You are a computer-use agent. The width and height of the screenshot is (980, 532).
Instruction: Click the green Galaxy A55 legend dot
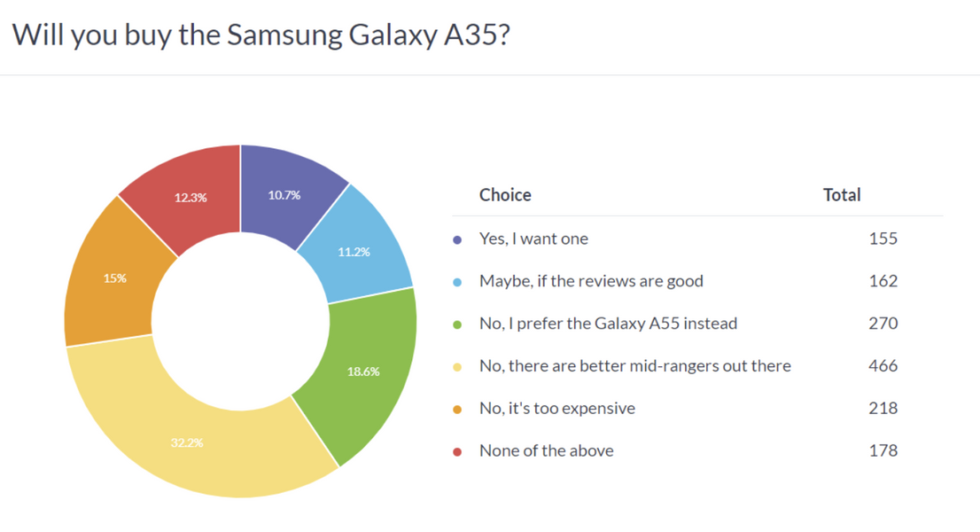tap(457, 325)
